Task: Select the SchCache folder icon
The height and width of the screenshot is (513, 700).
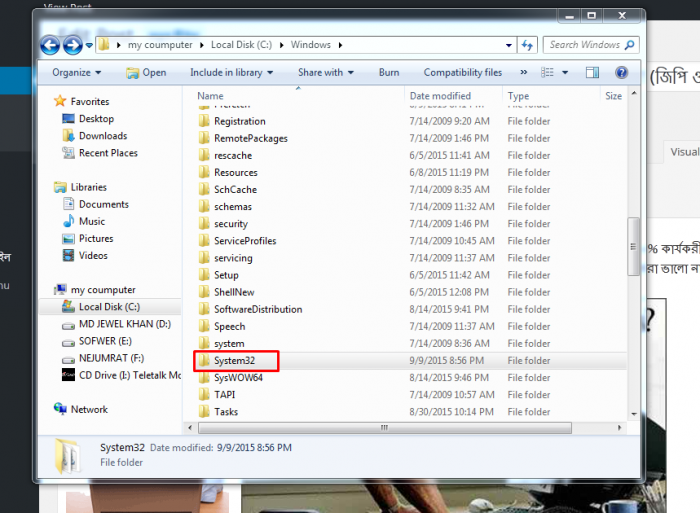Action: [x=204, y=189]
